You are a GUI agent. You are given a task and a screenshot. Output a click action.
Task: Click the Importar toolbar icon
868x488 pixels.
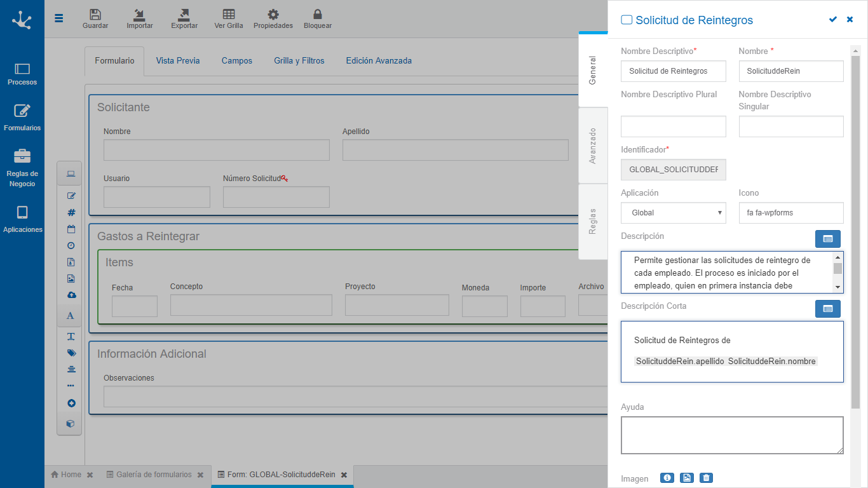click(x=140, y=15)
